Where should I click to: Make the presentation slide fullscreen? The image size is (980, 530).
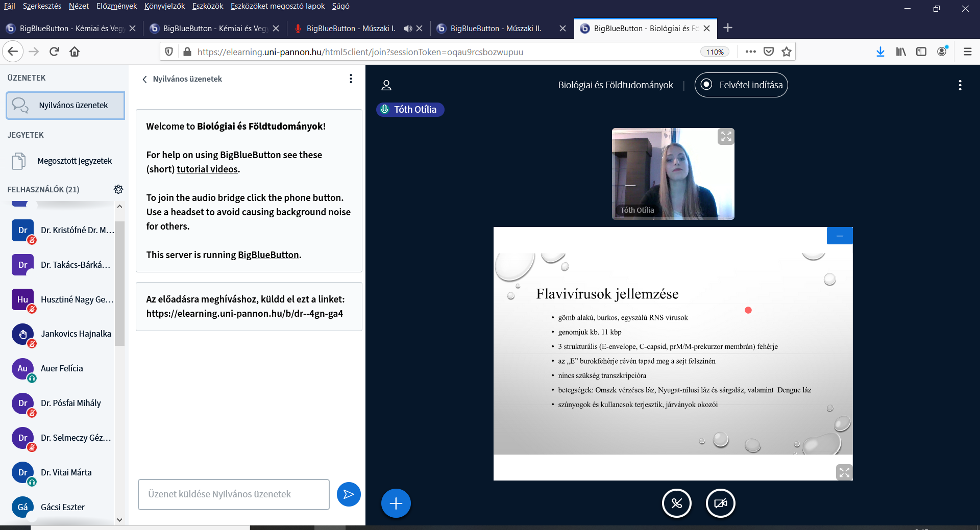(x=844, y=472)
